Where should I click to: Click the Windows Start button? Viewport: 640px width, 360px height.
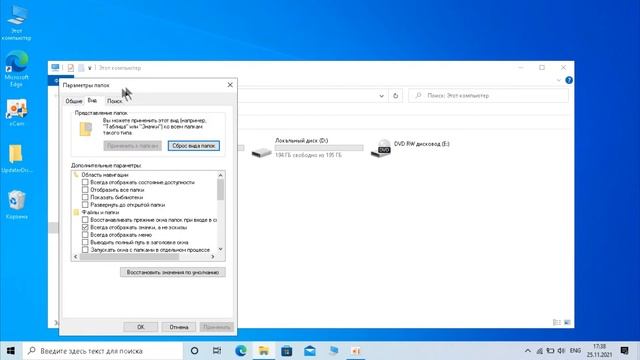[x=11, y=351]
